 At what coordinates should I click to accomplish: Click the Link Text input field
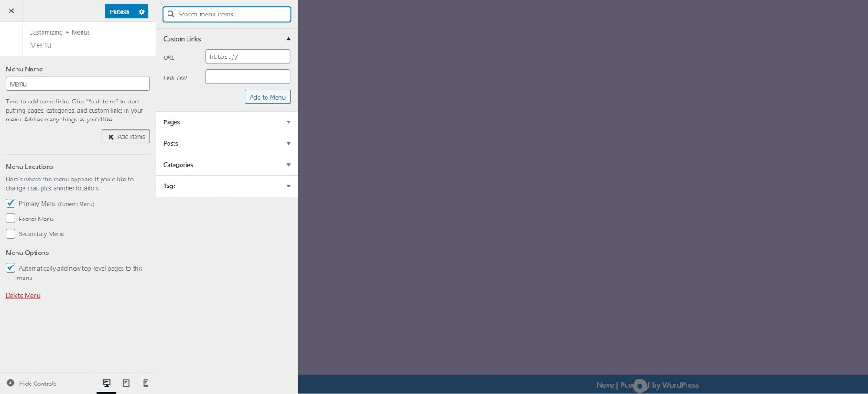[x=247, y=77]
